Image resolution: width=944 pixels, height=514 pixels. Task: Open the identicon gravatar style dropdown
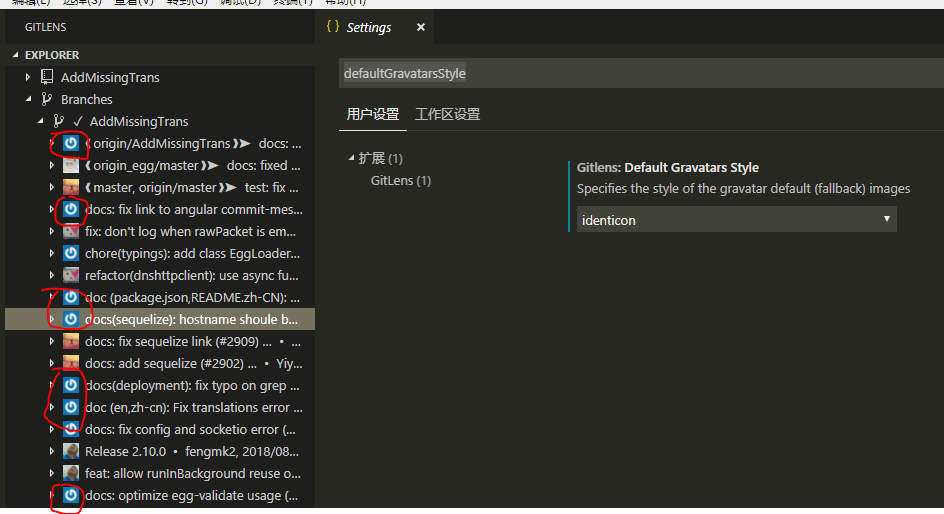[x=736, y=220]
